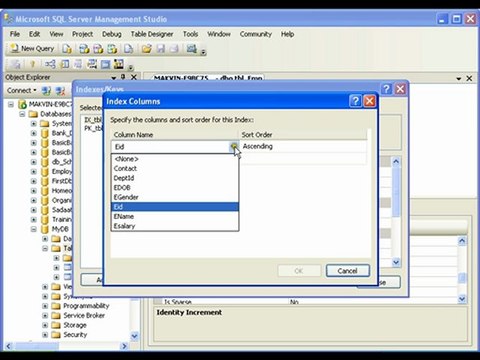480x360 pixels.
Task: Click Object Explorer vertical scrollbar down arrow
Action: tap(134, 336)
